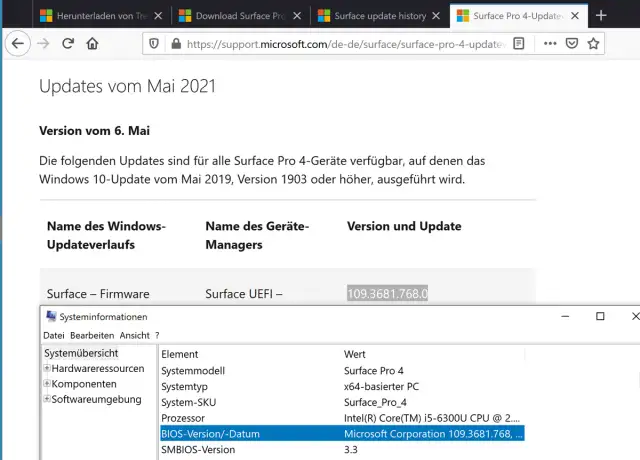The image size is (640, 460).
Task: Save page to Pocket
Action: point(571,44)
